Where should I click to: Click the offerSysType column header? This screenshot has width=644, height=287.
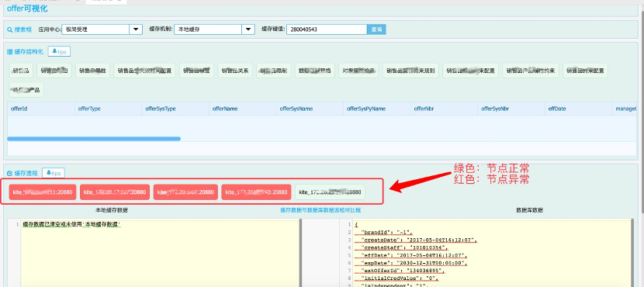(176, 109)
